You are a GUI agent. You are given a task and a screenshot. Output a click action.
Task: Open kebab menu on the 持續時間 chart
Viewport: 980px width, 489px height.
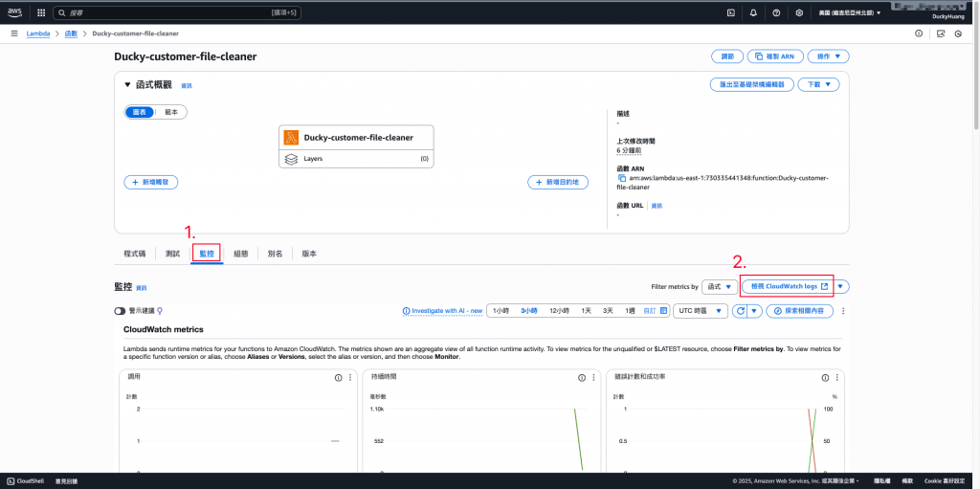(593, 378)
